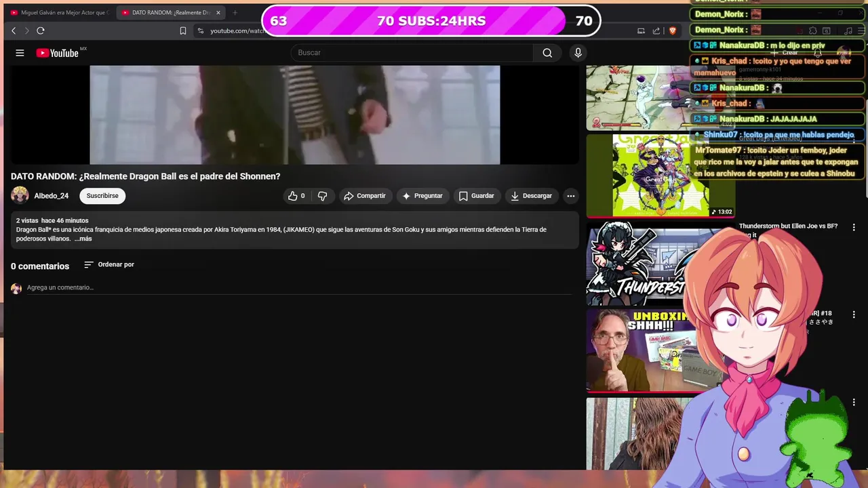Reload the page with the refresh icon
The width and height of the screenshot is (868, 488).
tap(41, 30)
